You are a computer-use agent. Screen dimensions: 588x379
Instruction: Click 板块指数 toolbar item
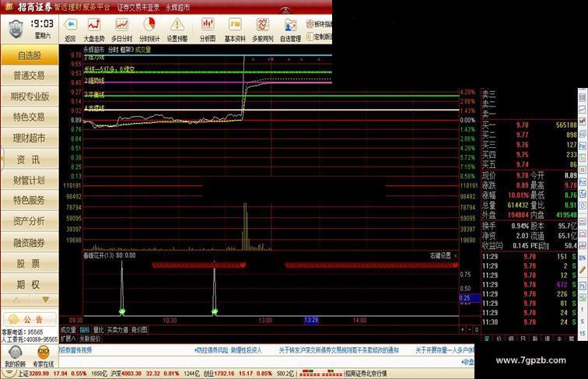pos(319,24)
